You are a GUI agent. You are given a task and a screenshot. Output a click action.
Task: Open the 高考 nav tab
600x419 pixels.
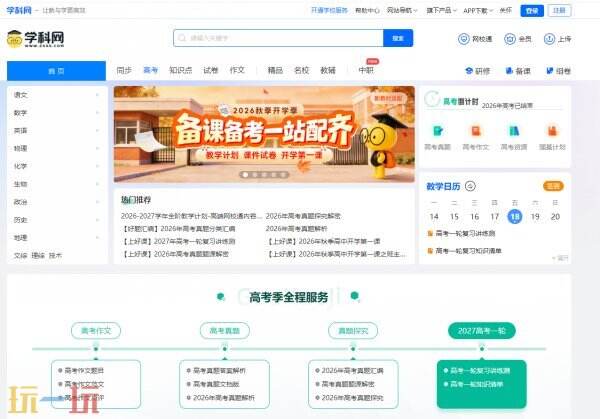click(150, 70)
